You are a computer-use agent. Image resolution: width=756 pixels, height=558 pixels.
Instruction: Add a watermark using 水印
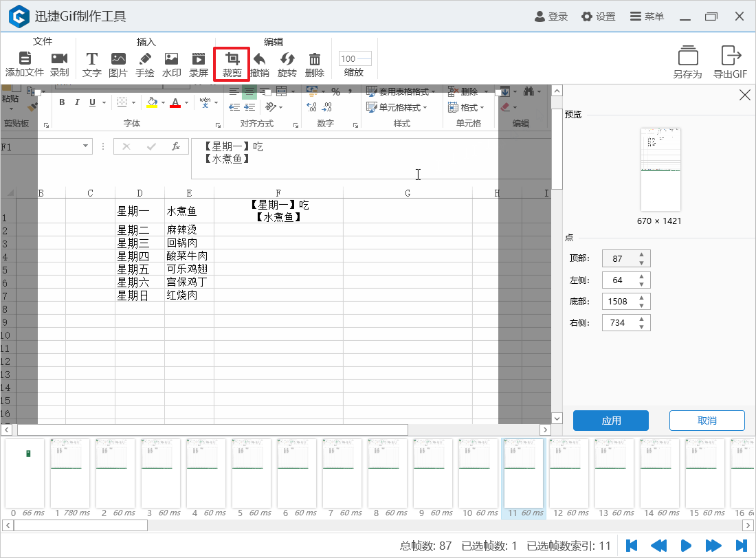click(171, 64)
